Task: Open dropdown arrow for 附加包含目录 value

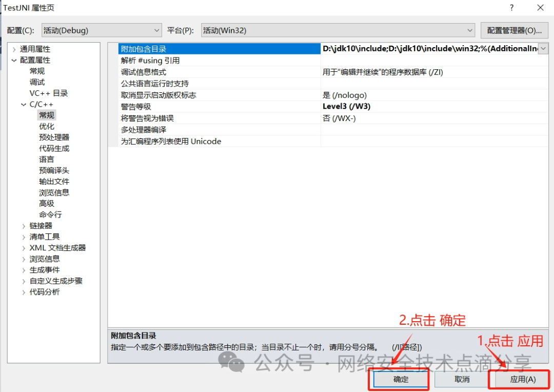Action: coord(543,49)
